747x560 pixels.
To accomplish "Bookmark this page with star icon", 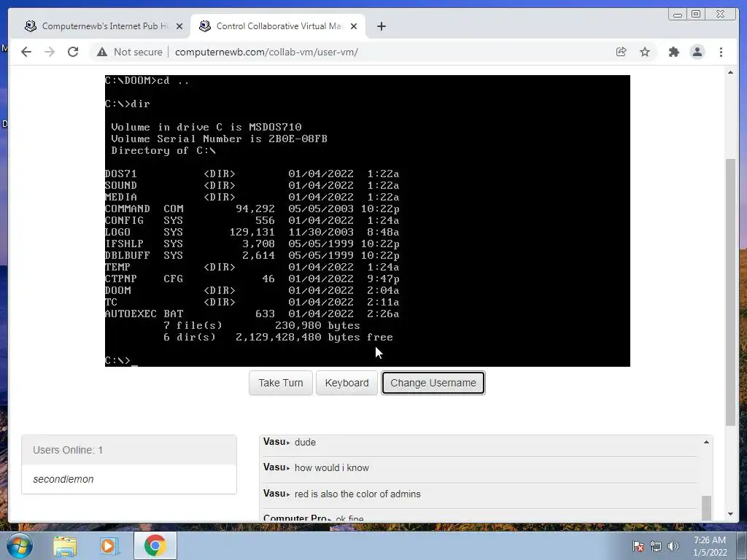I will click(x=645, y=52).
